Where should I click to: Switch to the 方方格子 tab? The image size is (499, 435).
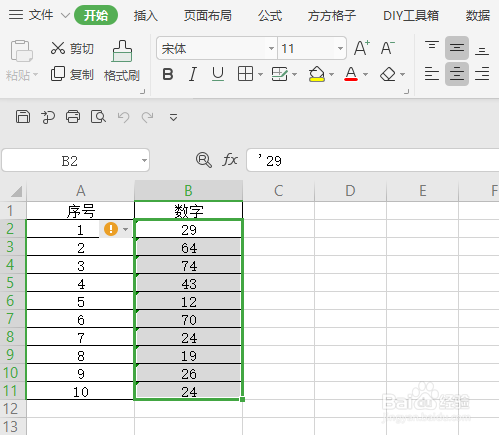point(332,15)
